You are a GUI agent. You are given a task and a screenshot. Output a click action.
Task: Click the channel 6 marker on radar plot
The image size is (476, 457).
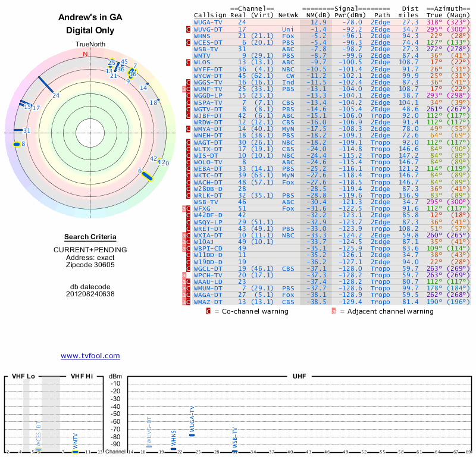pyautogui.click(x=148, y=176)
